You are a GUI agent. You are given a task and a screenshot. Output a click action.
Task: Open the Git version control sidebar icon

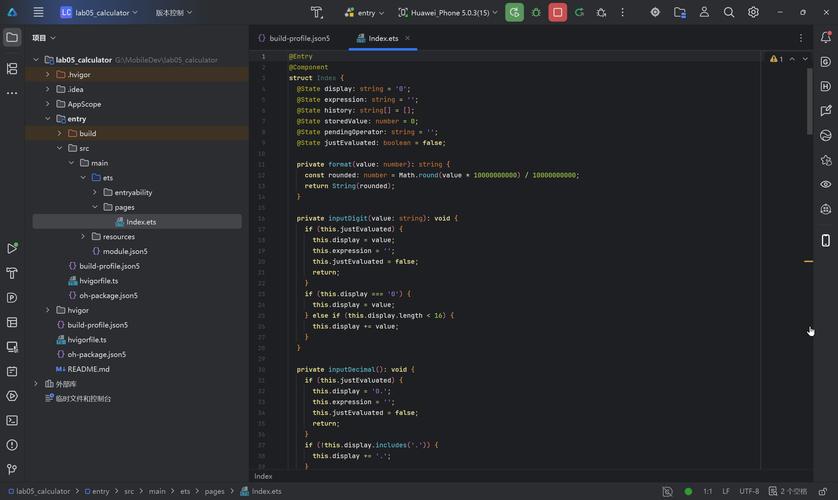tap(12, 470)
